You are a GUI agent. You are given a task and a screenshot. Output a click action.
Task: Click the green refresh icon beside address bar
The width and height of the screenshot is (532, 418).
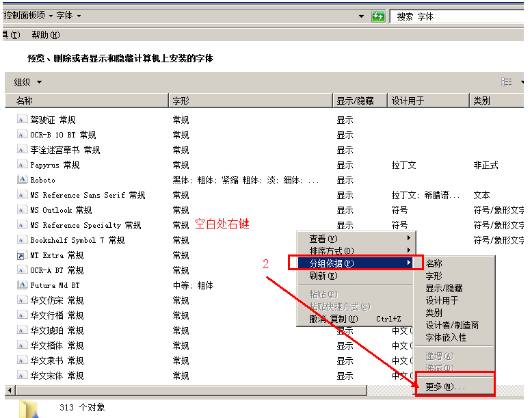point(378,16)
